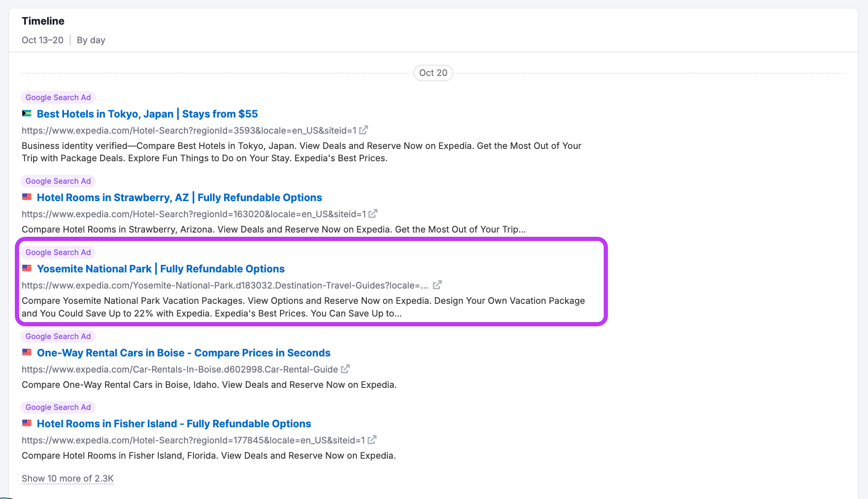This screenshot has width=868, height=499.
Task: Open the Hotel Rooms in Strawberry AZ ad
Action: click(179, 197)
